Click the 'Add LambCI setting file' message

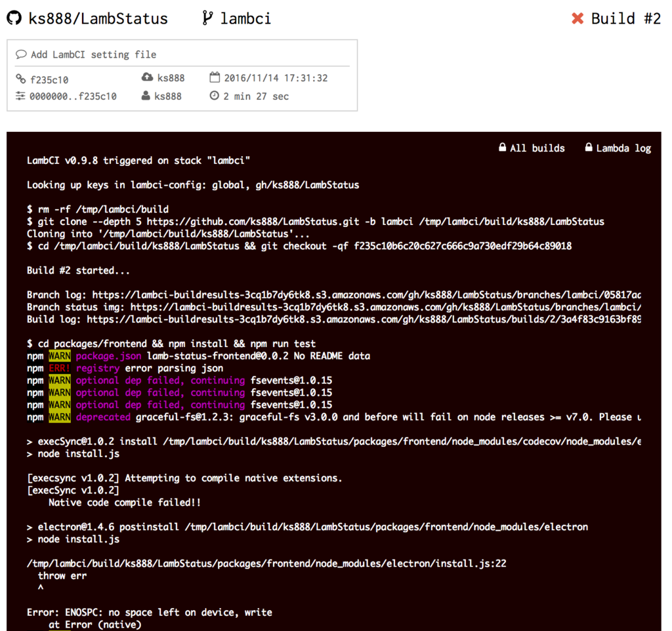click(93, 55)
